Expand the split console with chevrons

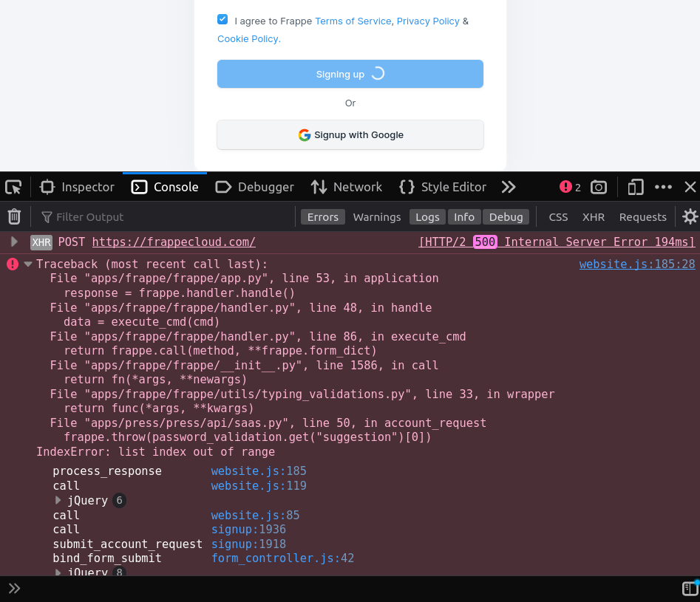(14, 588)
